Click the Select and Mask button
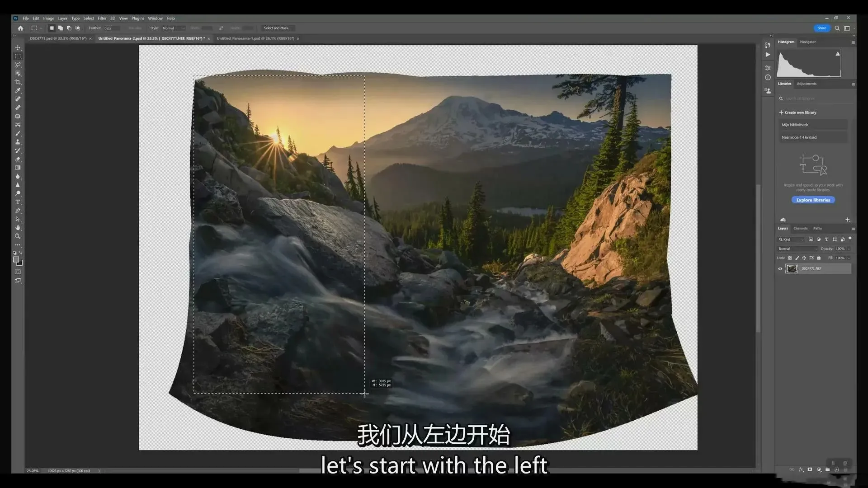This screenshot has width=868, height=488. tap(277, 28)
